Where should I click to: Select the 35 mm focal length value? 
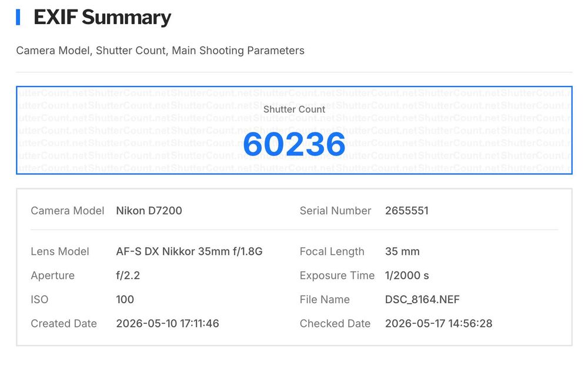point(402,251)
